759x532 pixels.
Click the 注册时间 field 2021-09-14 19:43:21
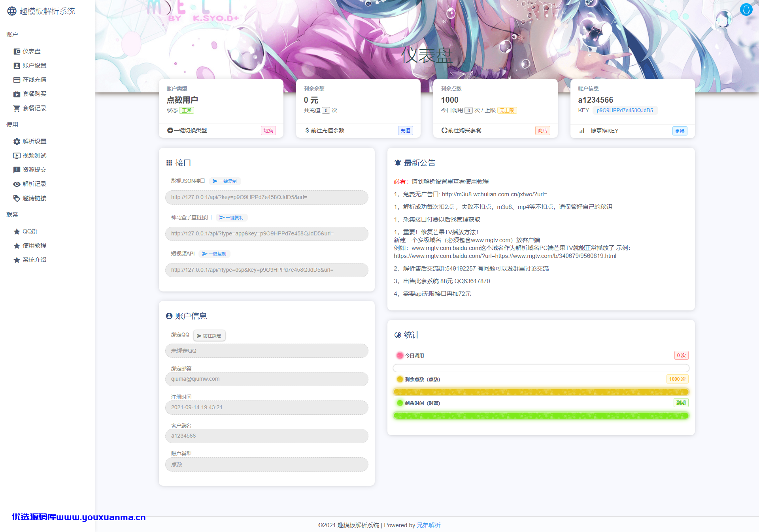[x=267, y=408]
